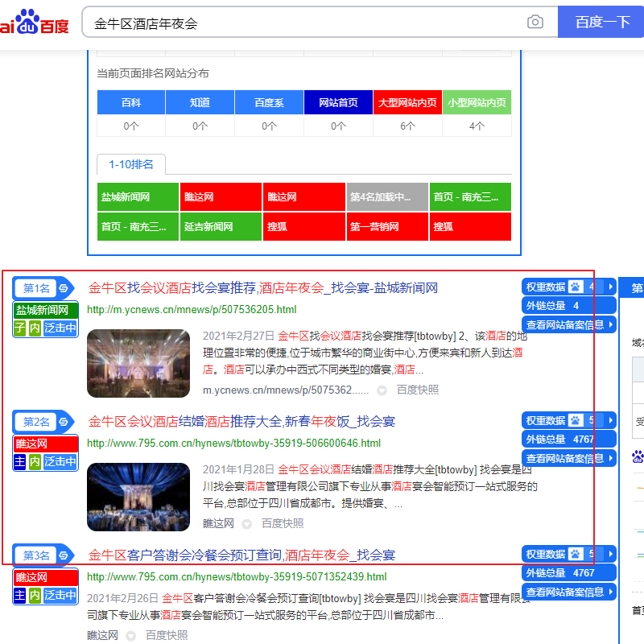
Task: Select the 百科 category header
Action: tap(131, 102)
